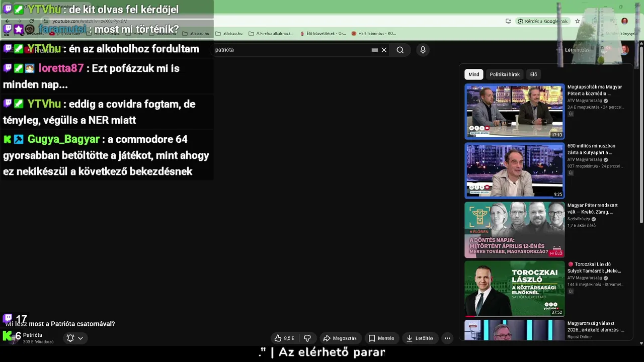Save the video with Mentés button
The height and width of the screenshot is (362, 644).
point(381,338)
